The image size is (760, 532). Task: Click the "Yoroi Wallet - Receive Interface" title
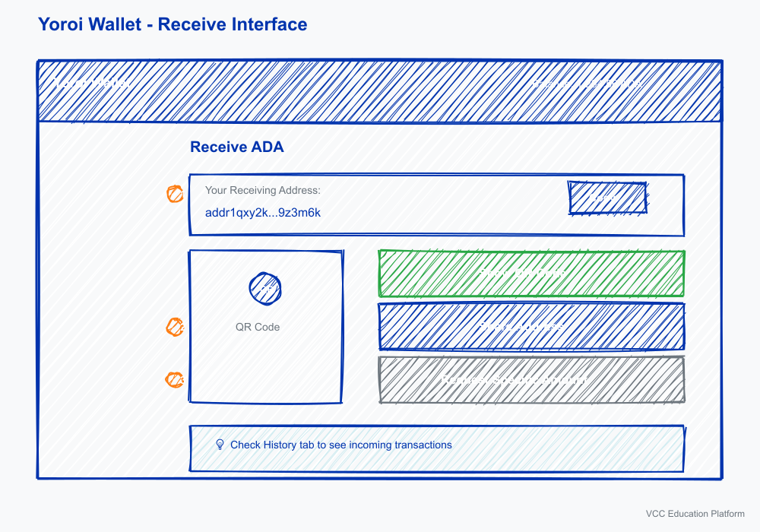point(173,24)
